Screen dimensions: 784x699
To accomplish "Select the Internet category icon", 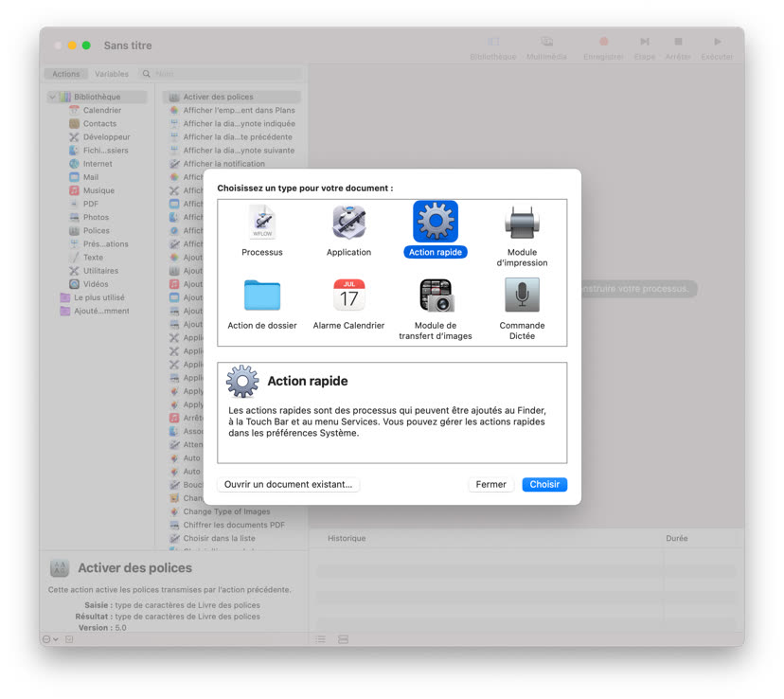I will pyautogui.click(x=74, y=164).
